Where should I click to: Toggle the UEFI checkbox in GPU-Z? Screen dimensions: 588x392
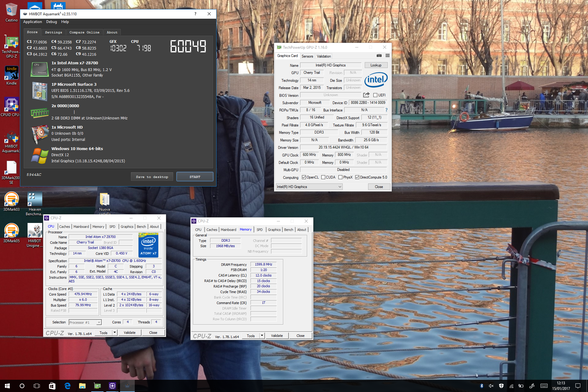pyautogui.click(x=375, y=95)
